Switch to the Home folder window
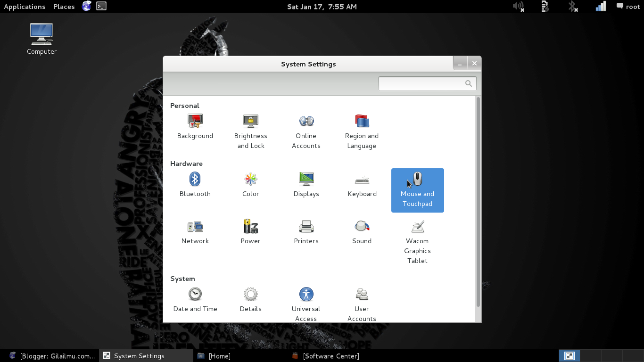 point(215,356)
